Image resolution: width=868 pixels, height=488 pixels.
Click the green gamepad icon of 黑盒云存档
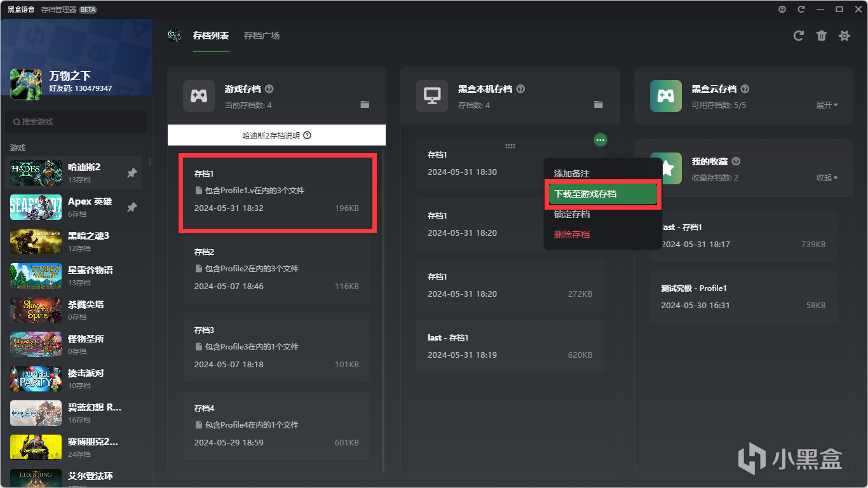[666, 96]
